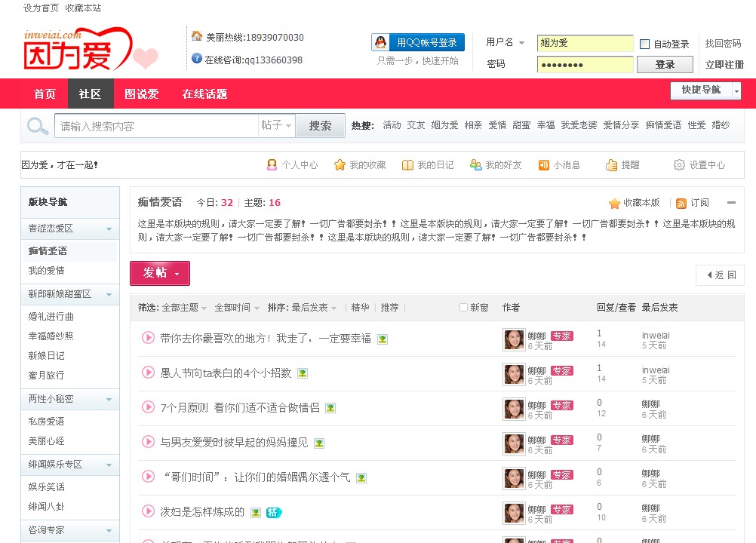
Task: Collapse forum header with minus icon
Action: [x=731, y=203]
